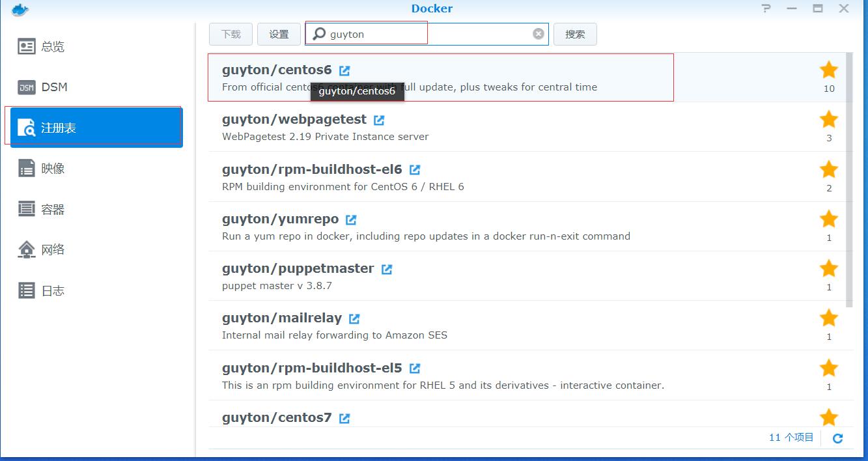Click 'puppet master v 3.8.7' description

click(x=277, y=286)
